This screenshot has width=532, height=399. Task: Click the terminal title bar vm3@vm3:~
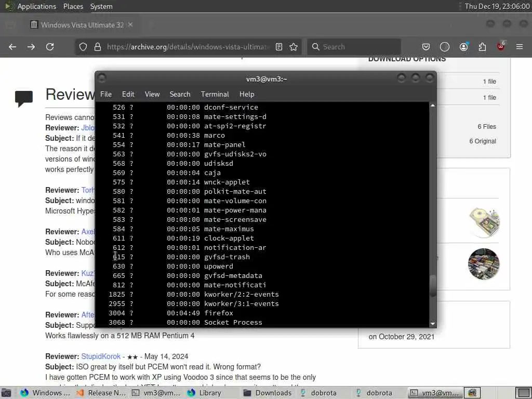point(267,79)
